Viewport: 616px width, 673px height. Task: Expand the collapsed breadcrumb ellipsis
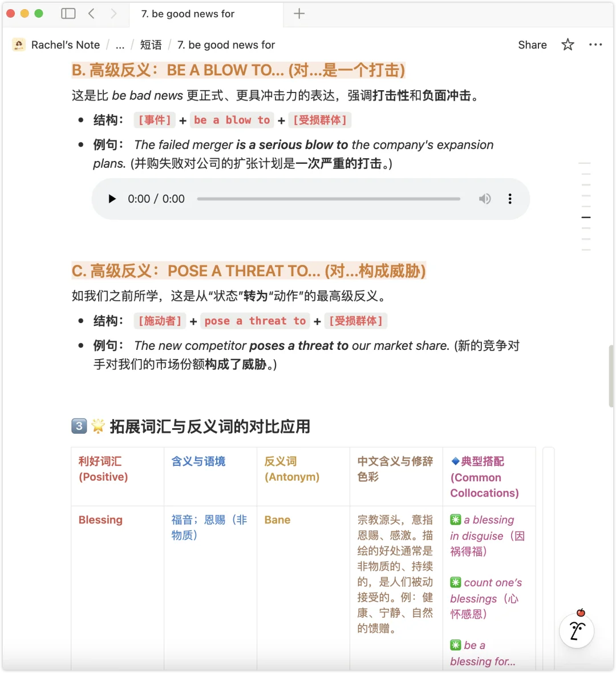(x=120, y=45)
